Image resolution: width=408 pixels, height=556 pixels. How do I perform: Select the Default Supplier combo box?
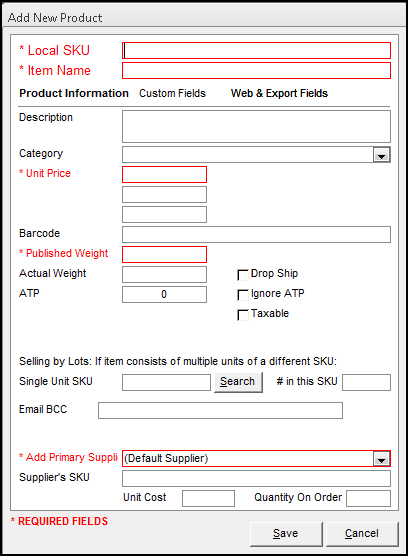point(256,459)
